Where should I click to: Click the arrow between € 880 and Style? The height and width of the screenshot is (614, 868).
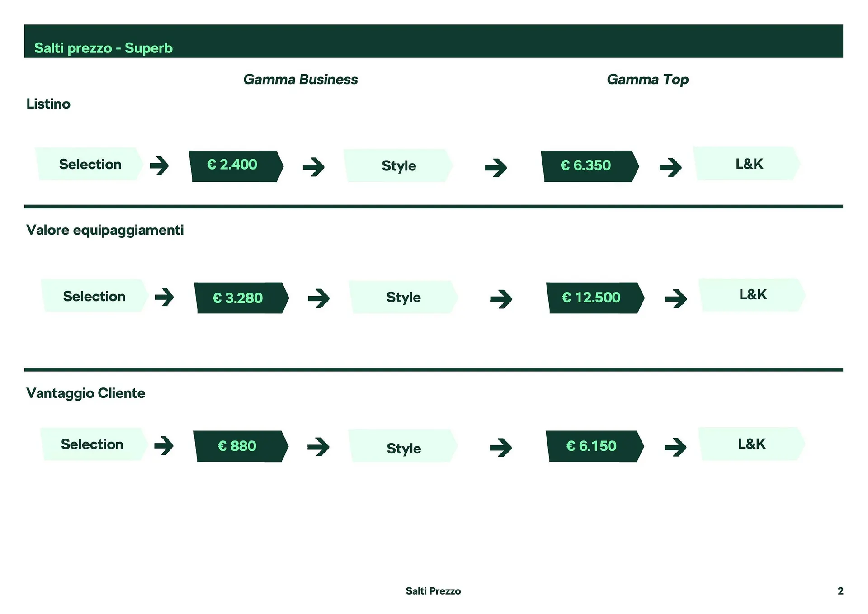click(x=318, y=447)
